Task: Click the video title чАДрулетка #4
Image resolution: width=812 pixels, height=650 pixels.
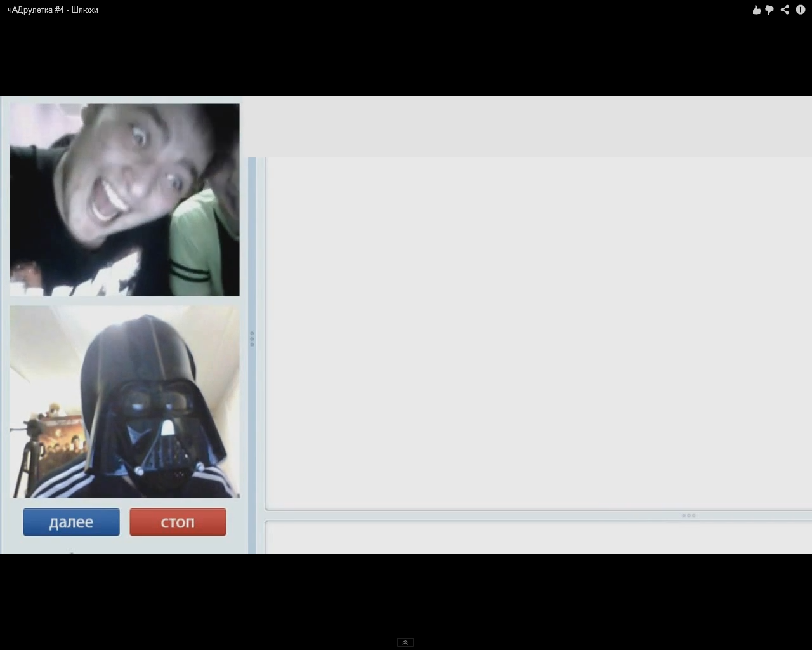Action: 53,10
